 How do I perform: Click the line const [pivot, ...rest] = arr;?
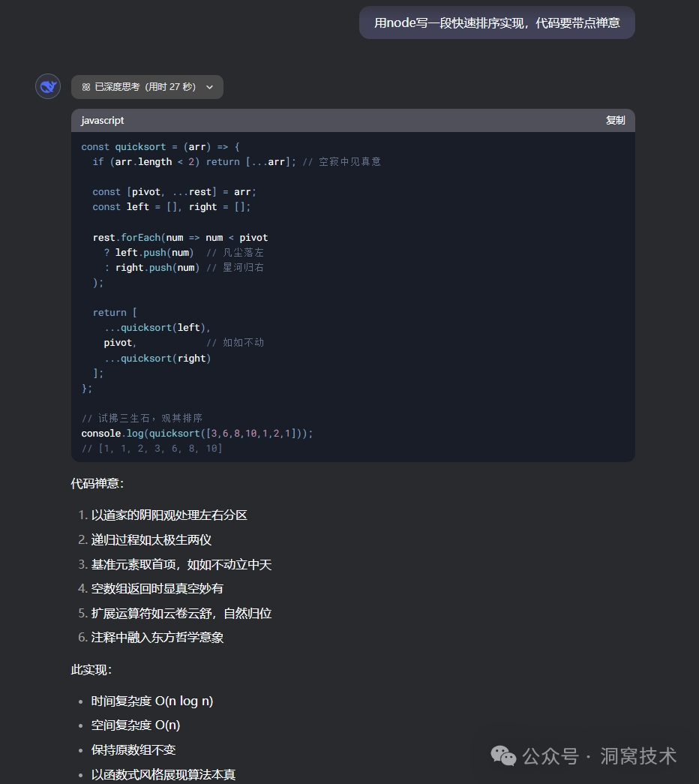coord(174,192)
